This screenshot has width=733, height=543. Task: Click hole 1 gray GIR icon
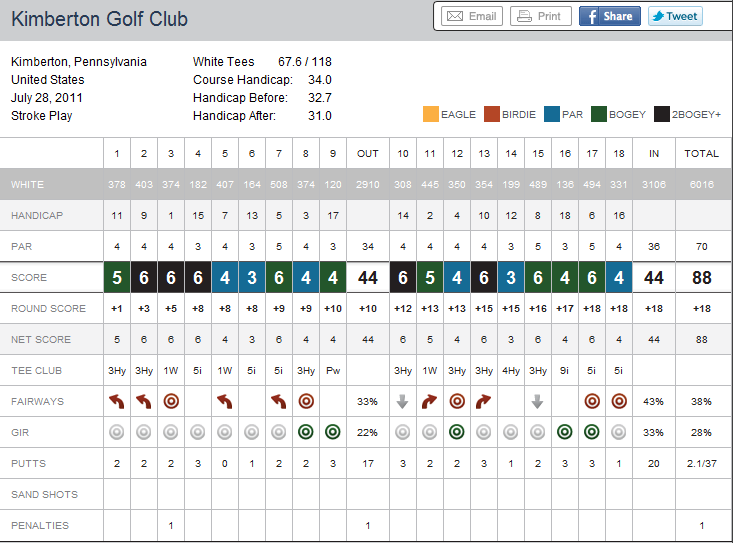(117, 433)
